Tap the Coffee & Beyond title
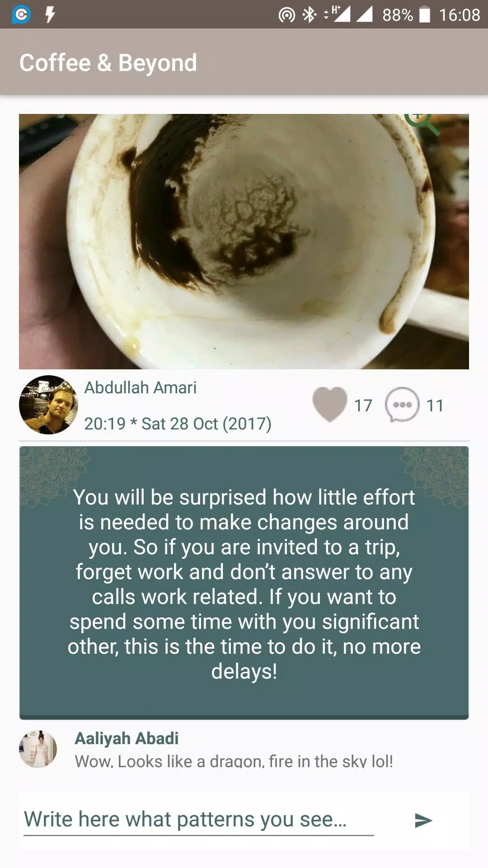The width and height of the screenshot is (488, 868). tap(108, 62)
